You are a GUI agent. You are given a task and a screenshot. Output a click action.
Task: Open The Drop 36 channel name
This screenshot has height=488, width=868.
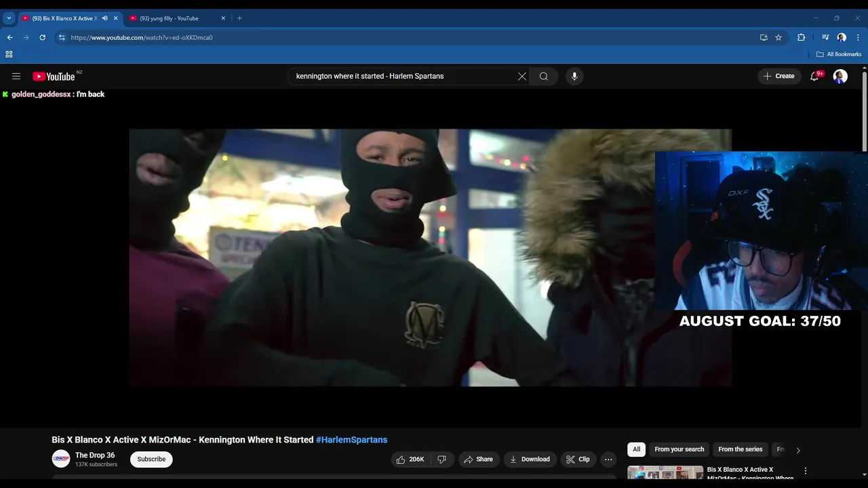point(95,455)
